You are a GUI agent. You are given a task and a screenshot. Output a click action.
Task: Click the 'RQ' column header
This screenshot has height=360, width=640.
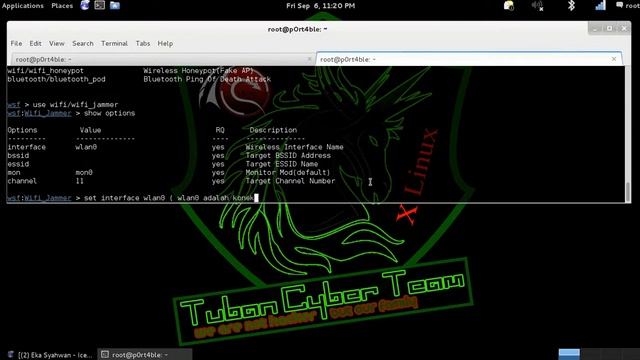220,130
